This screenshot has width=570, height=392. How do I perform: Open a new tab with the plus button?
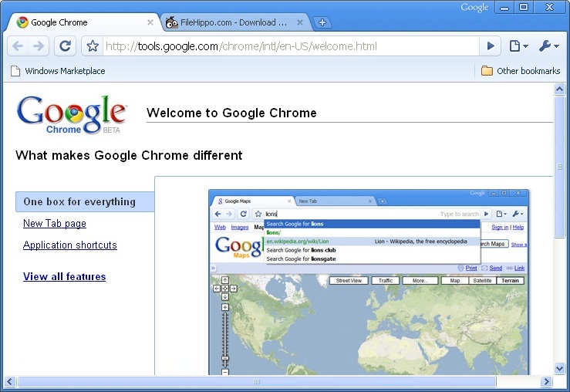coord(322,22)
